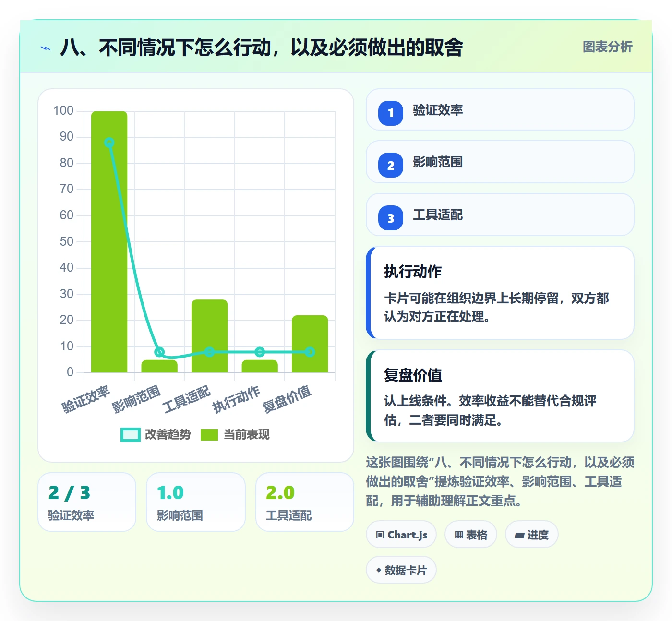Viewport: 672px width, 621px height.
Task: Click the 数据卡片 tag
Action: point(401,570)
